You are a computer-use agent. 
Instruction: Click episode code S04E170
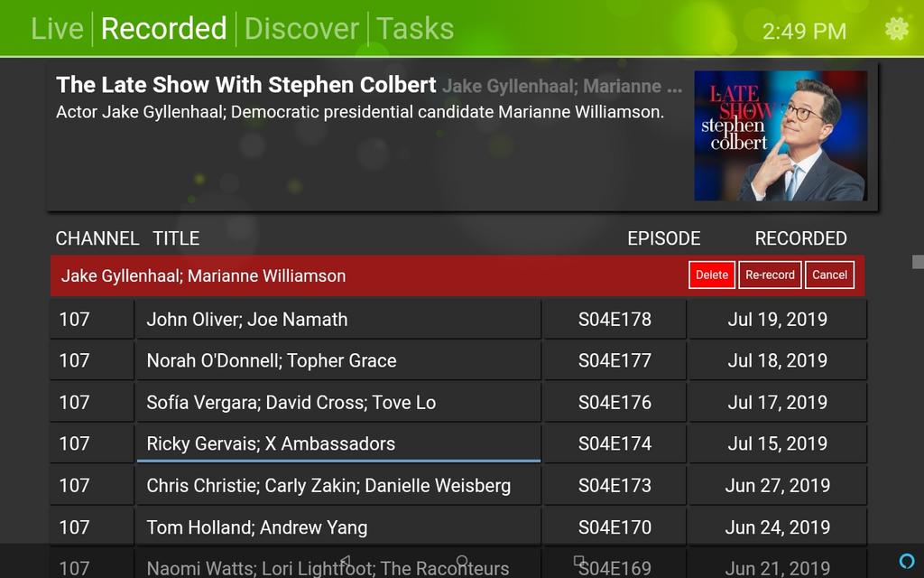[x=614, y=527]
